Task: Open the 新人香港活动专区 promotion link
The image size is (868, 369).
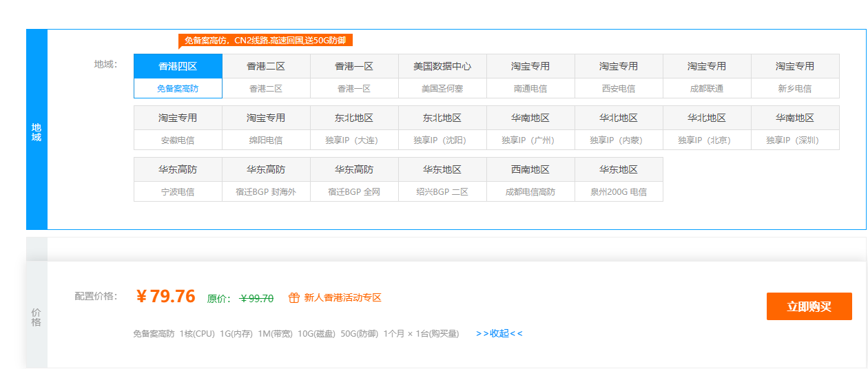Action: tap(342, 297)
